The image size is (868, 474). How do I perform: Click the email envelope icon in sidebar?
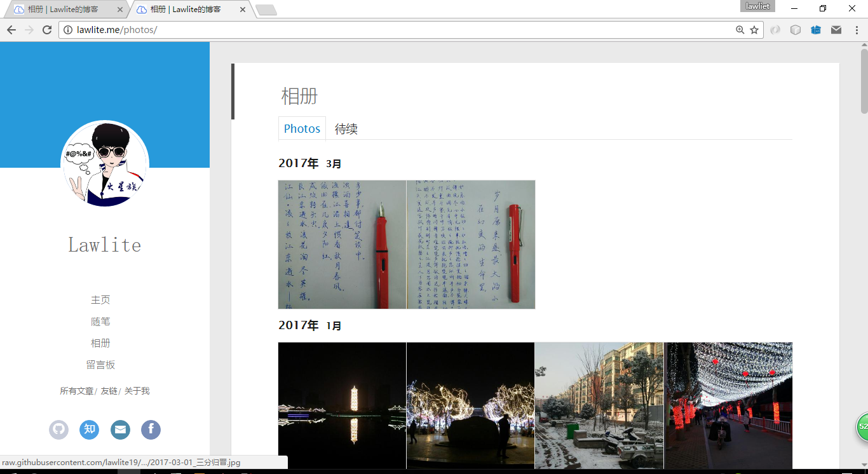coord(120,430)
